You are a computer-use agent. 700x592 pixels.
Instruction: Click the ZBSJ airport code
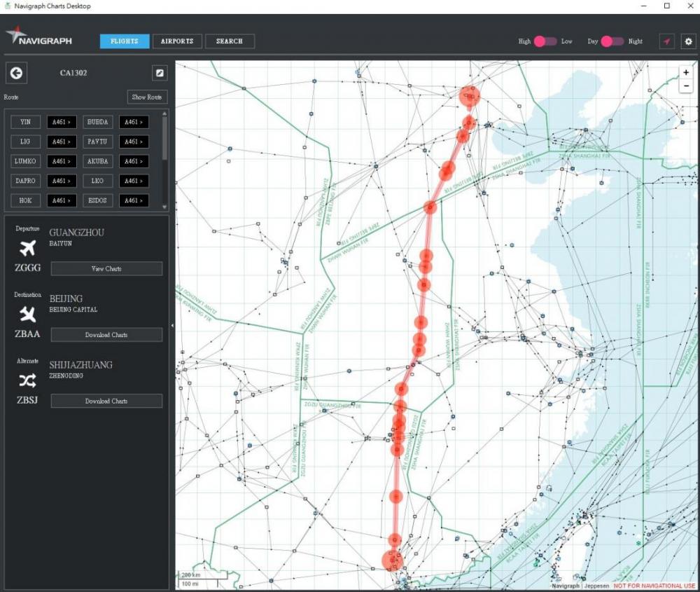pos(28,400)
